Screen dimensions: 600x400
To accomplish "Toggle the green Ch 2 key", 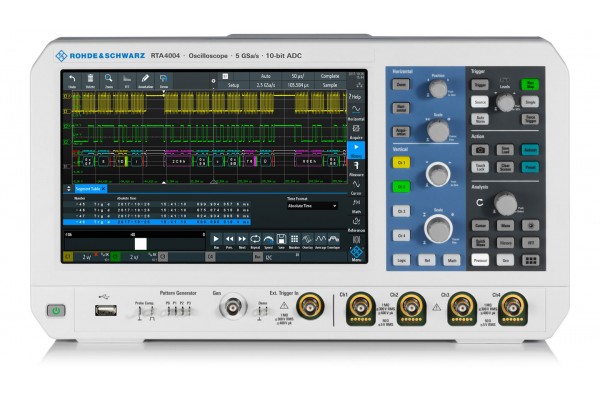I will coord(401,187).
